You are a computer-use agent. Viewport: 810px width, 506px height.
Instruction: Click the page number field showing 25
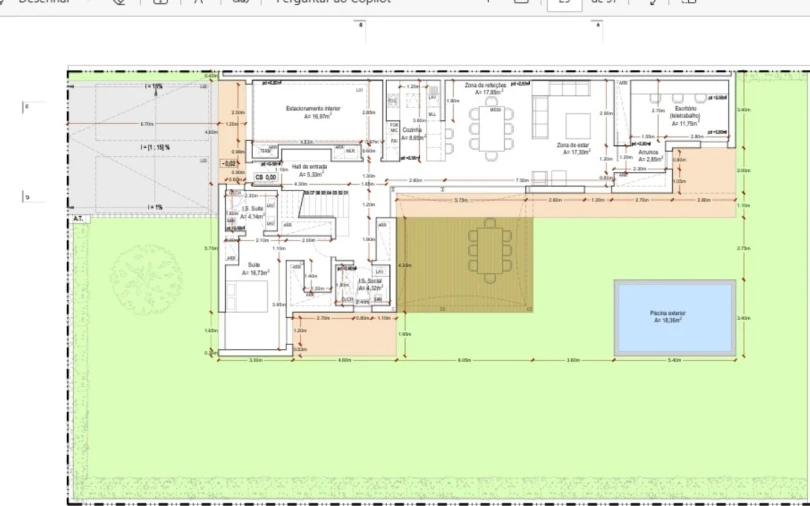563,3
